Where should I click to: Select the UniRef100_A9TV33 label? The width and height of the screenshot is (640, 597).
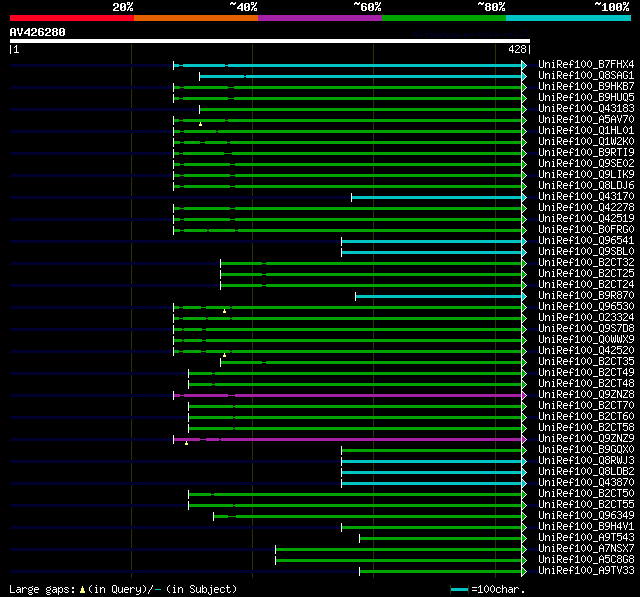tap(586, 571)
